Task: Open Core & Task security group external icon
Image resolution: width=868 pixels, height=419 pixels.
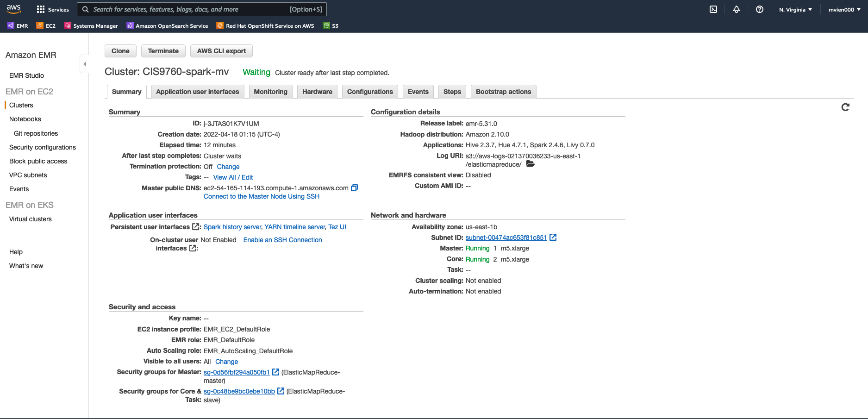Action: coord(281,391)
